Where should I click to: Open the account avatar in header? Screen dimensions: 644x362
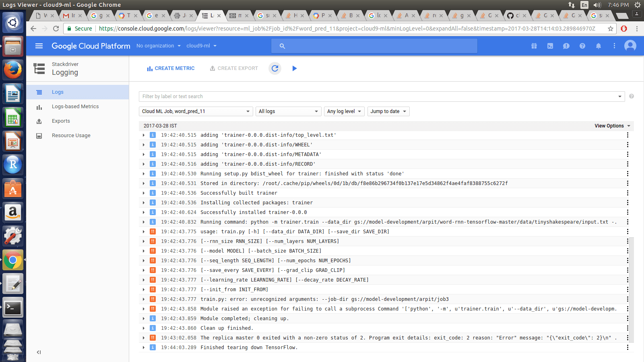[630, 46]
